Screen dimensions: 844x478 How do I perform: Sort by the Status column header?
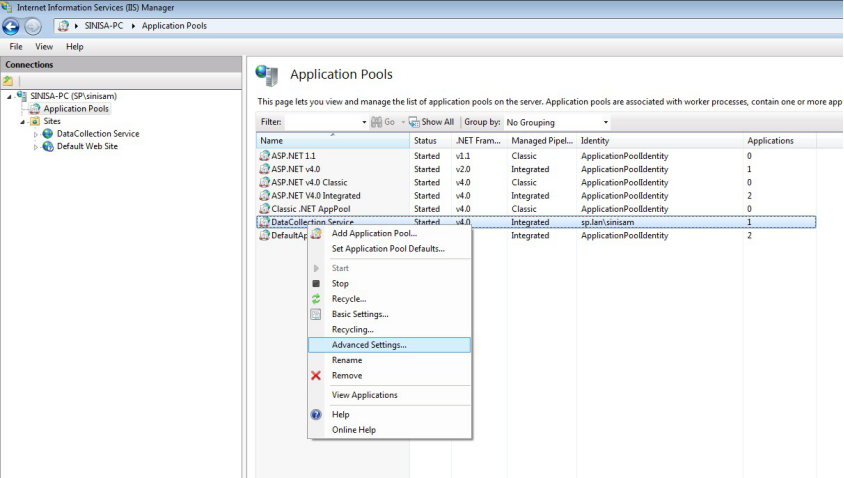[x=430, y=140]
